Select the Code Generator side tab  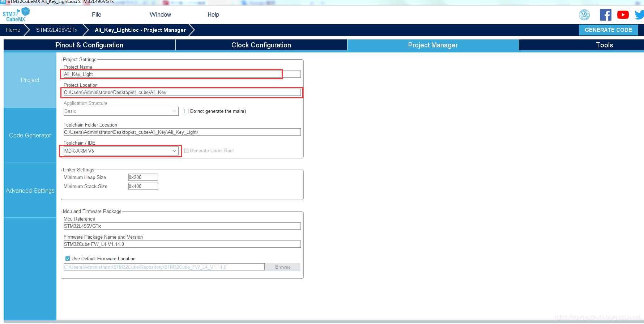click(30, 135)
